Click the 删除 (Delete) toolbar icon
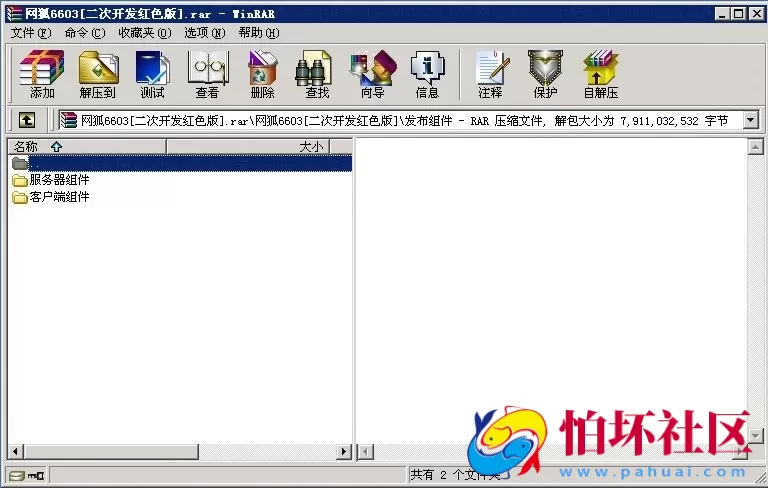The height and width of the screenshot is (488, 768). [262, 75]
